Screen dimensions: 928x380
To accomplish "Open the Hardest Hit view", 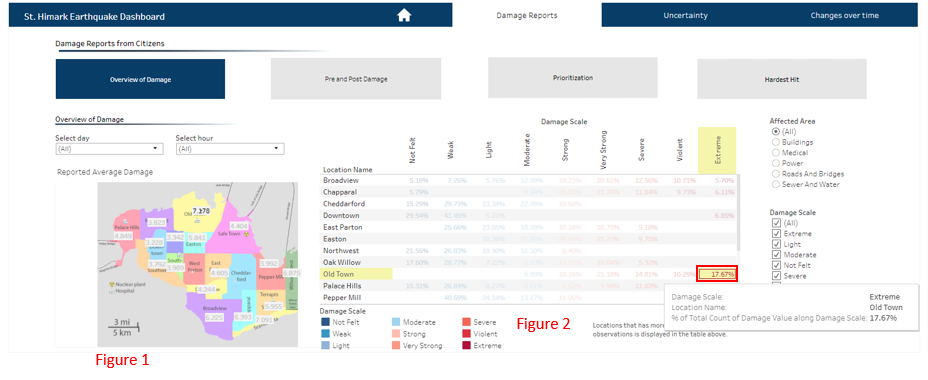I will click(782, 79).
